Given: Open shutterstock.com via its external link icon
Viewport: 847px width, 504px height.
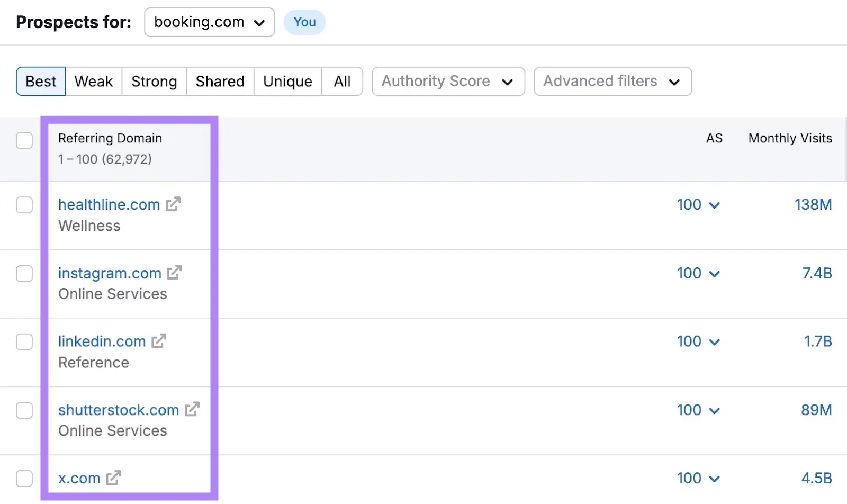Looking at the screenshot, I should tap(191, 409).
